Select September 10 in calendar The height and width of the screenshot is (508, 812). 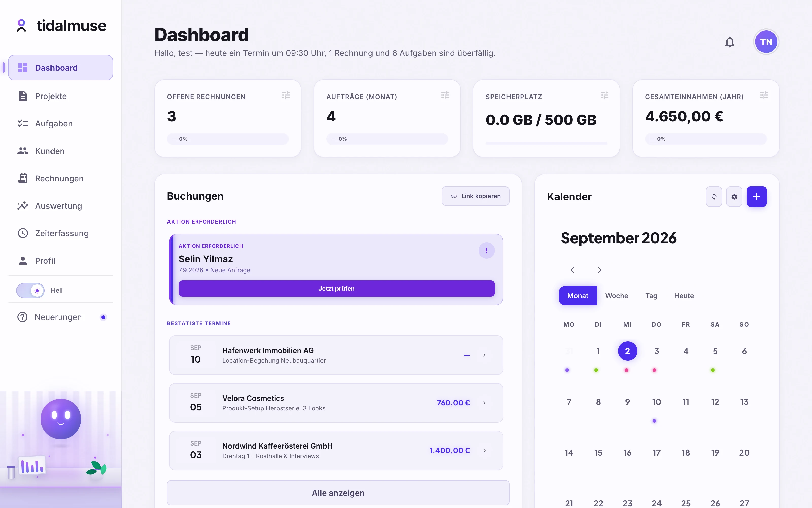point(657,402)
